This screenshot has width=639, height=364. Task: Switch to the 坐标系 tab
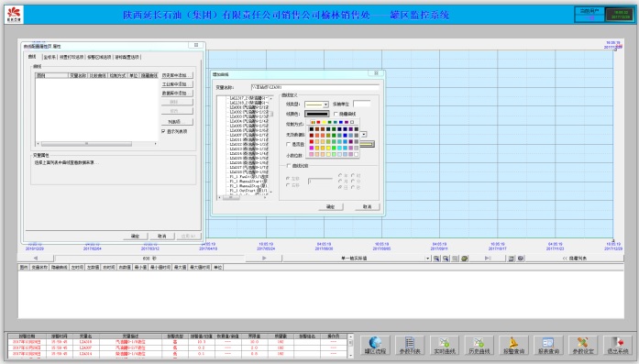point(50,57)
